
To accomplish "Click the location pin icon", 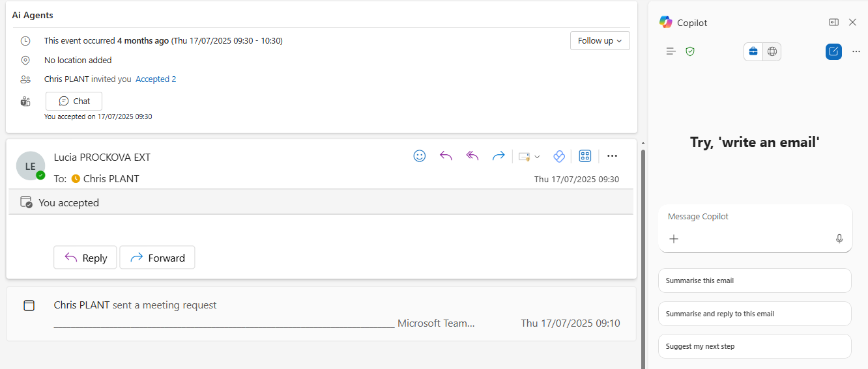I will pyautogui.click(x=25, y=60).
